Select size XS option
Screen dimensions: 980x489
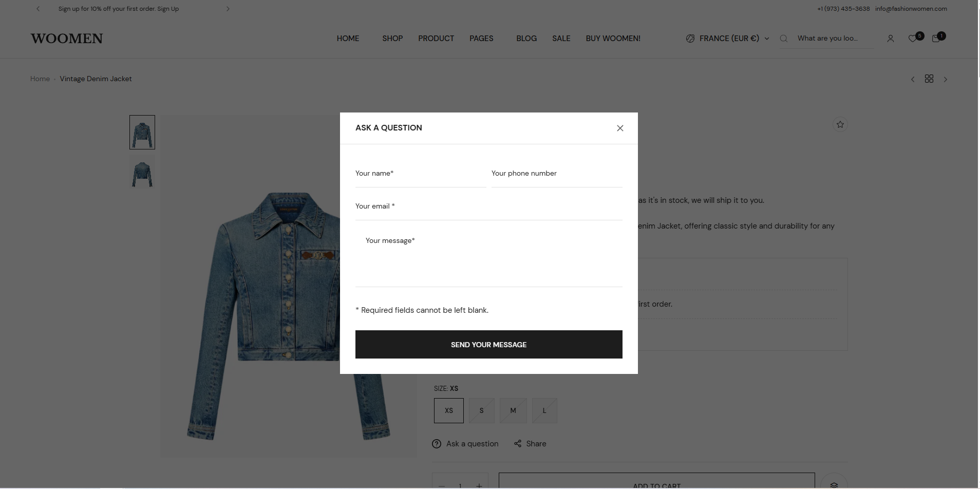[448, 410]
